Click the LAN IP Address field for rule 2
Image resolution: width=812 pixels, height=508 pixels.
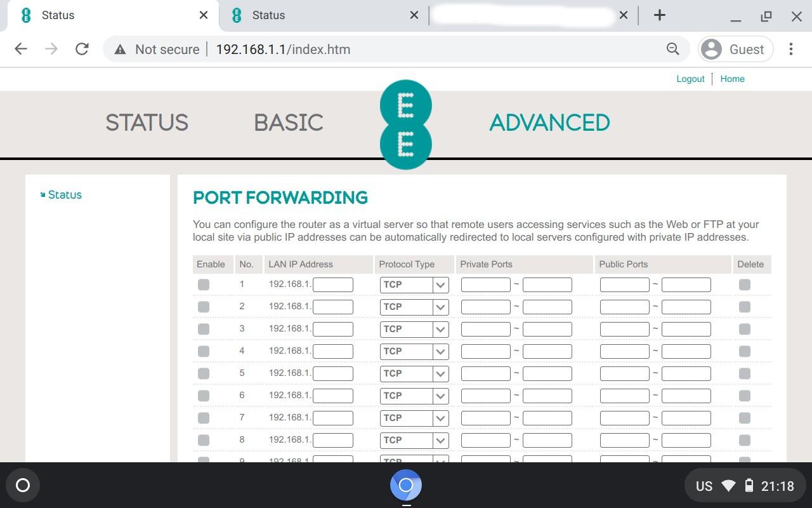[333, 307]
